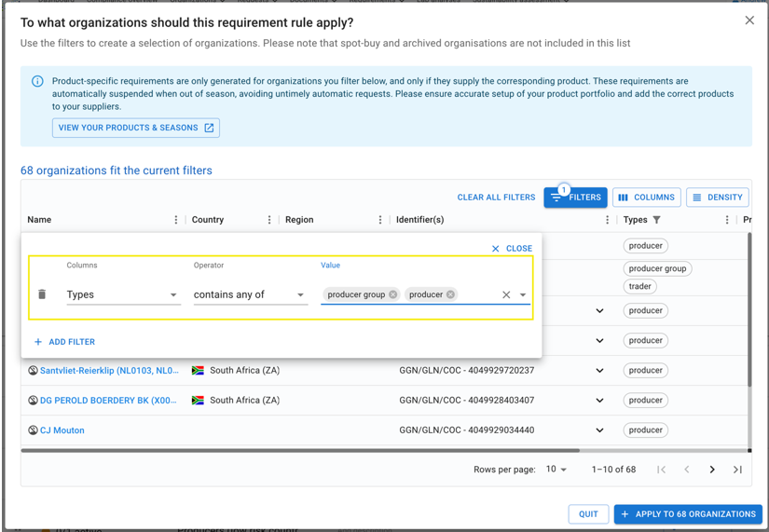The width and height of the screenshot is (769, 532).
Task: Expand identifiers for 4049929720237 row
Action: pos(599,371)
